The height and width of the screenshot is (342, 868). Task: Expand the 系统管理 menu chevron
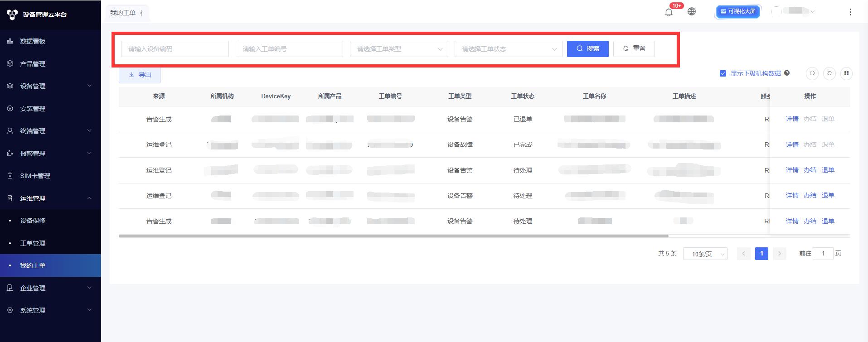coord(89,310)
